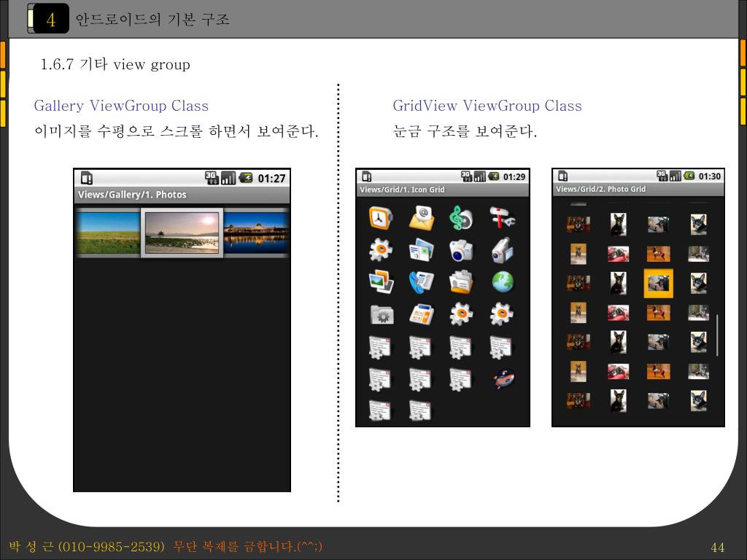Click the chapter number 4 badge

click(x=50, y=20)
